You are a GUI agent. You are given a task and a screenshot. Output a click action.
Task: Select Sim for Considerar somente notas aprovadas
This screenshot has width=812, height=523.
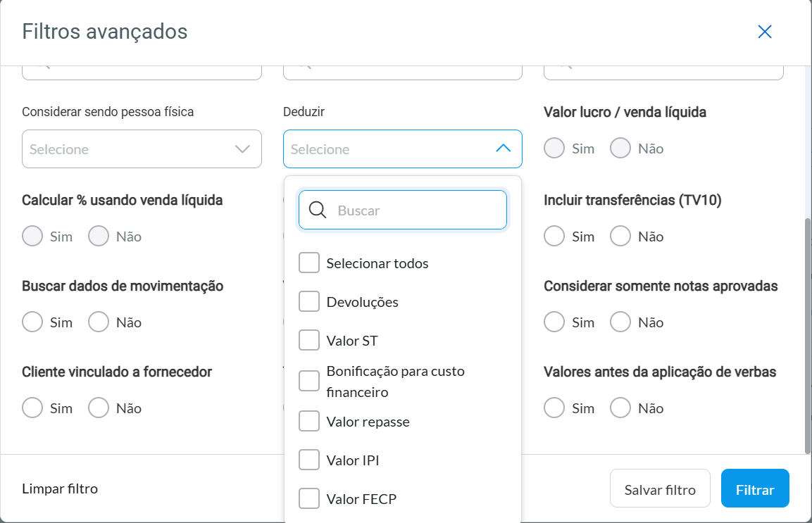click(554, 322)
